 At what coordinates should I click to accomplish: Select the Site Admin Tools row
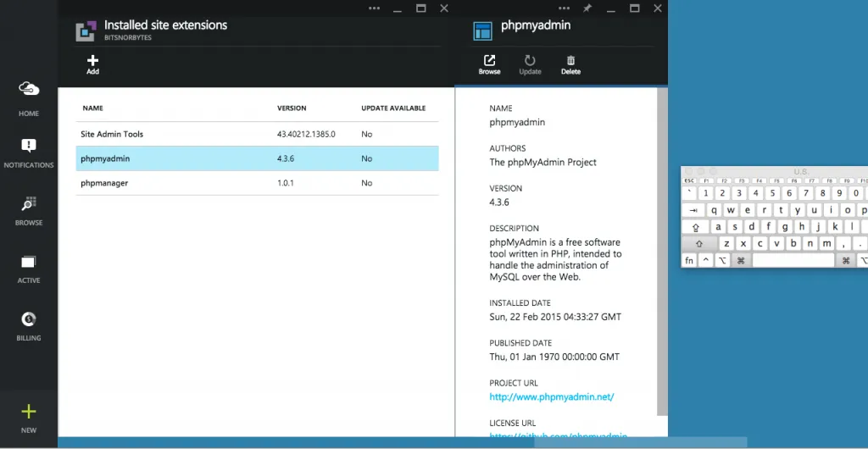coord(258,135)
